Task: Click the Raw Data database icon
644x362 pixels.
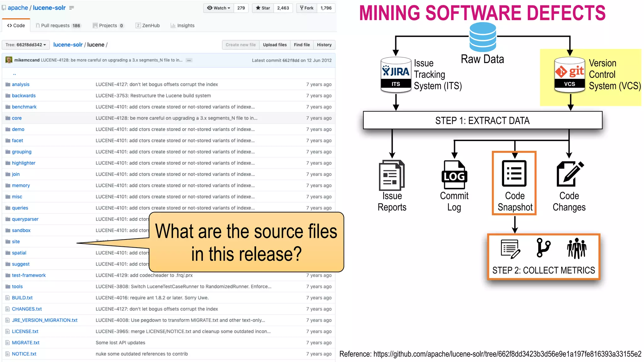Action: pos(483,37)
